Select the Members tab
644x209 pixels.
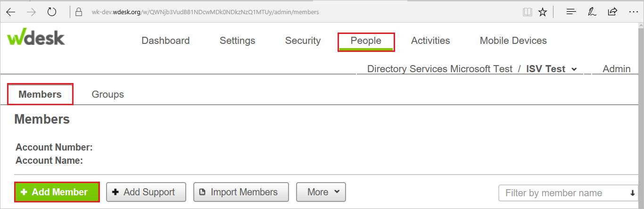[40, 94]
